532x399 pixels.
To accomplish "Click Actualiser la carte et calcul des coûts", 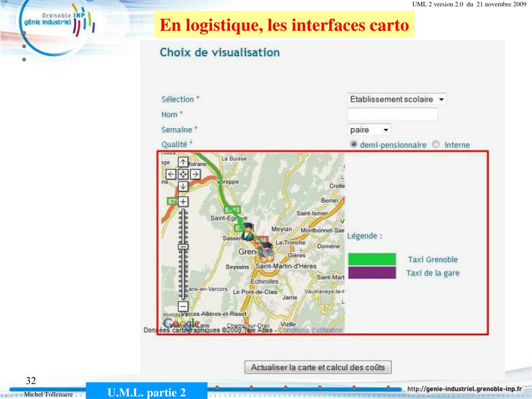I will [x=318, y=367].
